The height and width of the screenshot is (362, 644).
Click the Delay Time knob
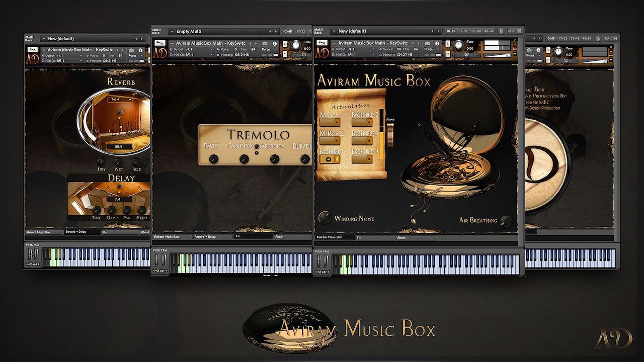97,210
